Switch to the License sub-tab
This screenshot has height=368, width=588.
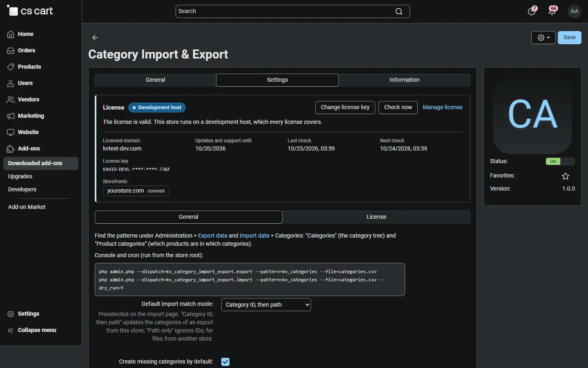(x=376, y=217)
